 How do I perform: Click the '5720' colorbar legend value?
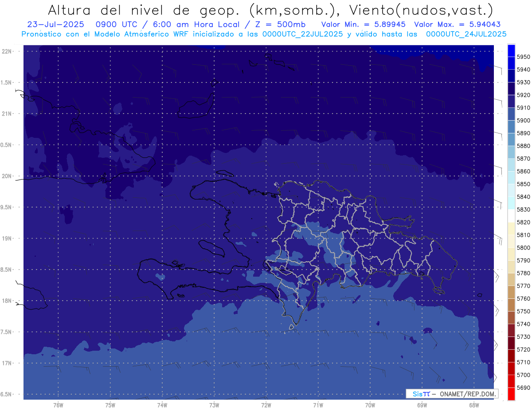523,349
